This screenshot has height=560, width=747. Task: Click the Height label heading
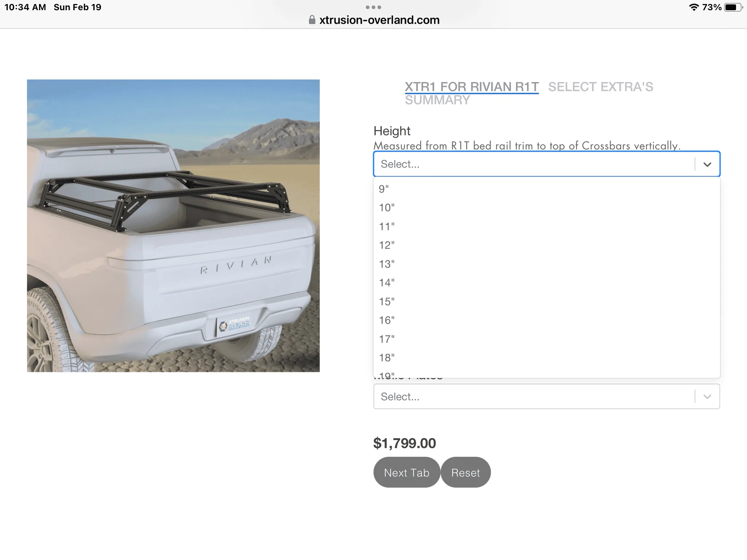click(x=392, y=131)
